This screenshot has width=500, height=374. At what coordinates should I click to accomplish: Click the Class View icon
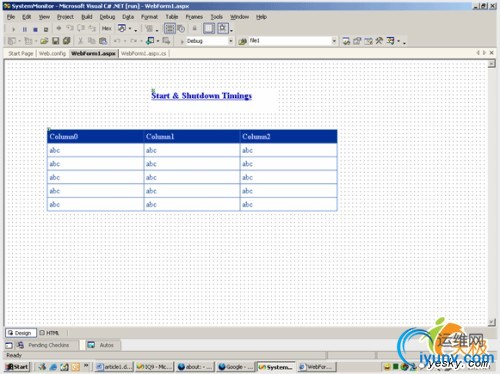point(390,41)
